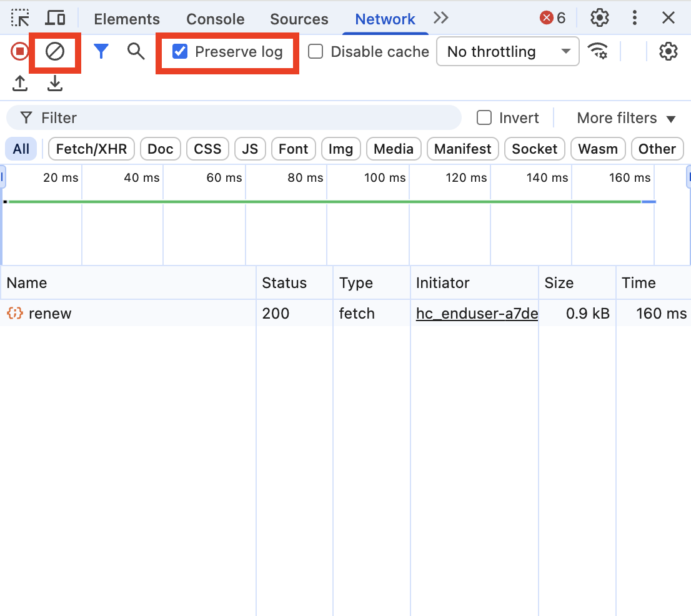
Task: Click the 0.9 kB size cell
Action: (577, 313)
